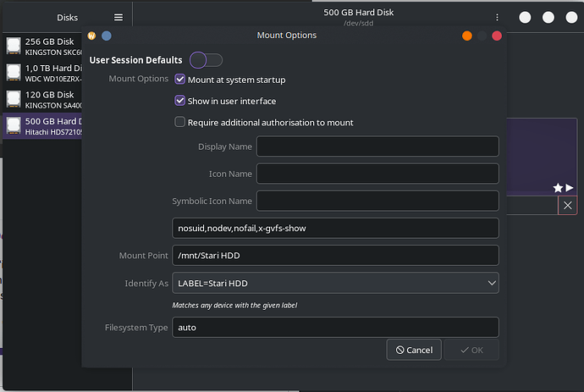Click the mount options string field
The image size is (584, 392).
coord(335,228)
